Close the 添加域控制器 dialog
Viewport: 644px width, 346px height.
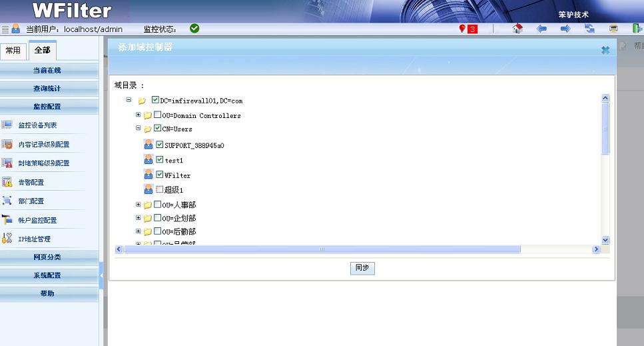(x=605, y=50)
